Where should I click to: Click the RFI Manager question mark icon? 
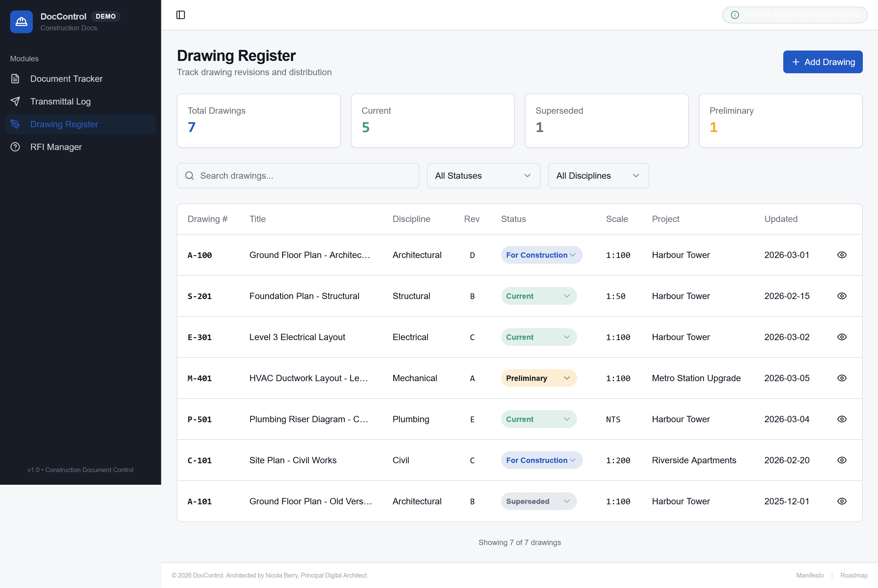pos(15,147)
